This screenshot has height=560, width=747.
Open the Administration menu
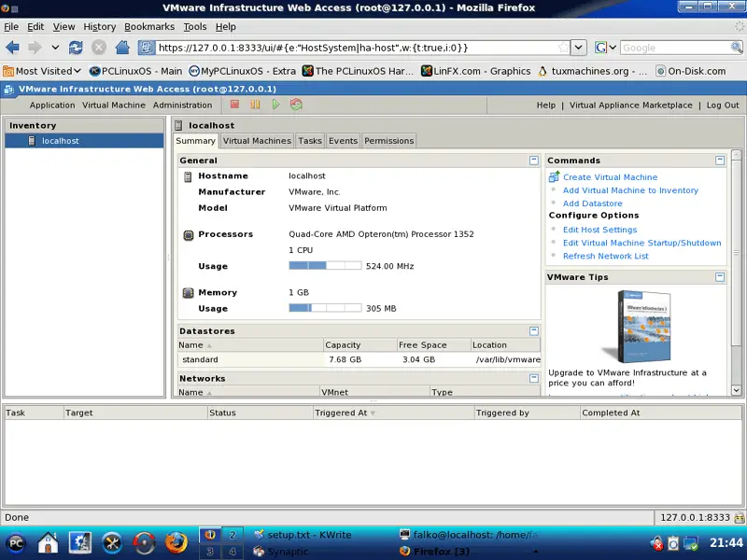coord(182,105)
